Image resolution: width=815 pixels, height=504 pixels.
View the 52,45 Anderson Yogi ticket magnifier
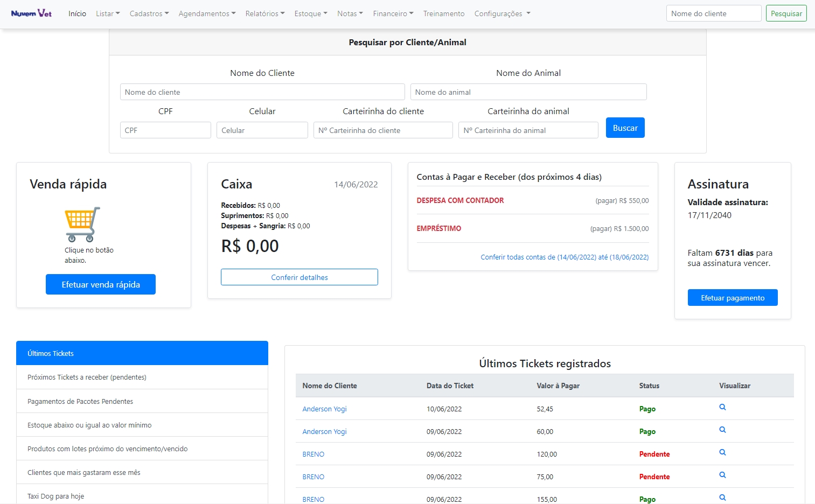[x=722, y=407]
